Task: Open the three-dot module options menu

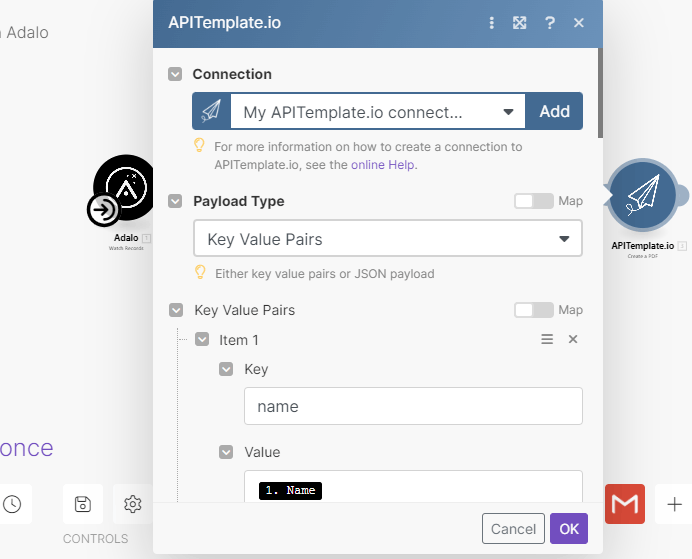Action: [492, 23]
